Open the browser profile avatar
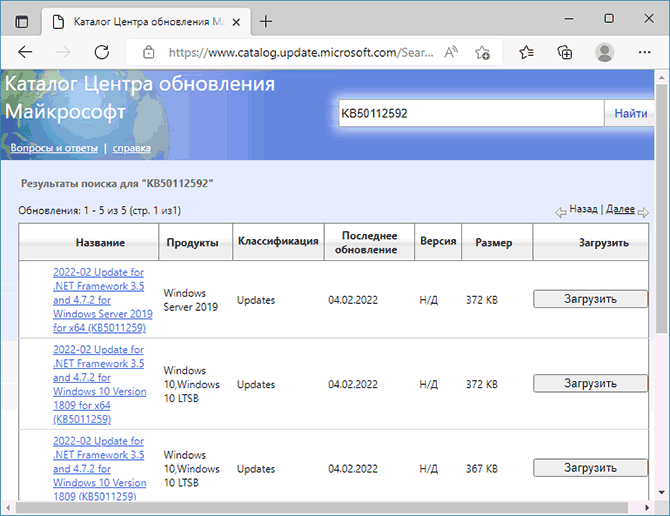Viewport: 670px width, 516px height. (x=604, y=52)
